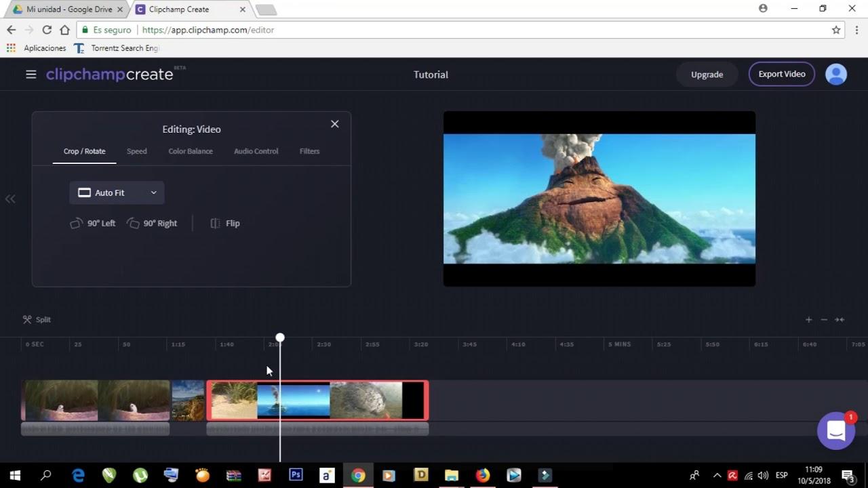Bookmark this page with the star icon
This screenshot has height=488, width=868.
(x=836, y=30)
